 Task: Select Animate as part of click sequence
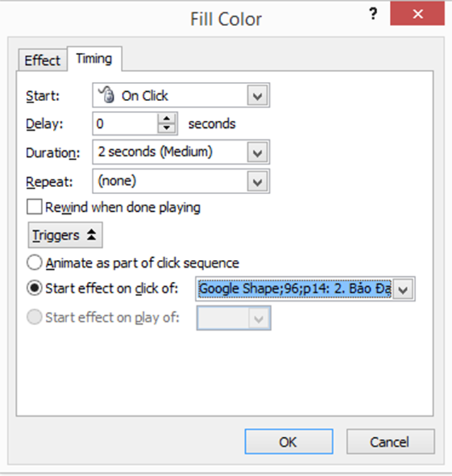(35, 263)
